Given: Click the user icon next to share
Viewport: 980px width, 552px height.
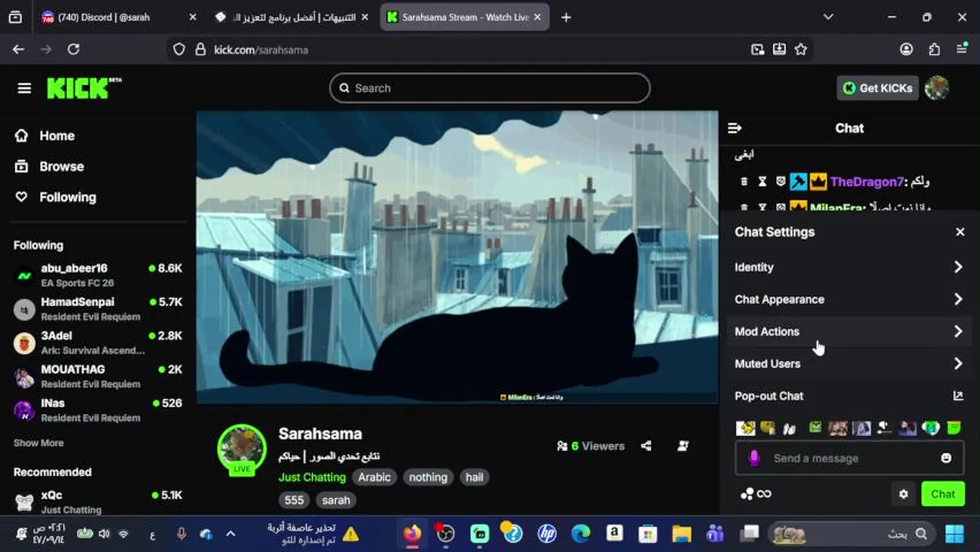Looking at the screenshot, I should pyautogui.click(x=682, y=445).
